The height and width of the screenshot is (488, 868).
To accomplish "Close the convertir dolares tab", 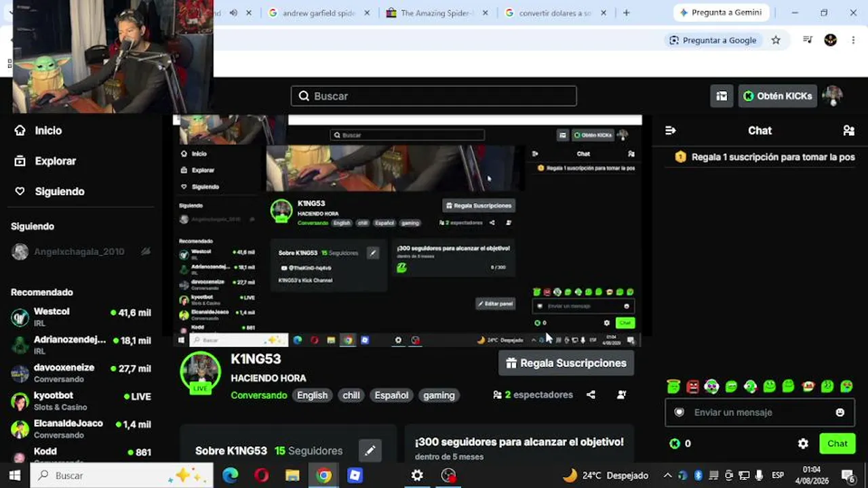I will (x=604, y=13).
